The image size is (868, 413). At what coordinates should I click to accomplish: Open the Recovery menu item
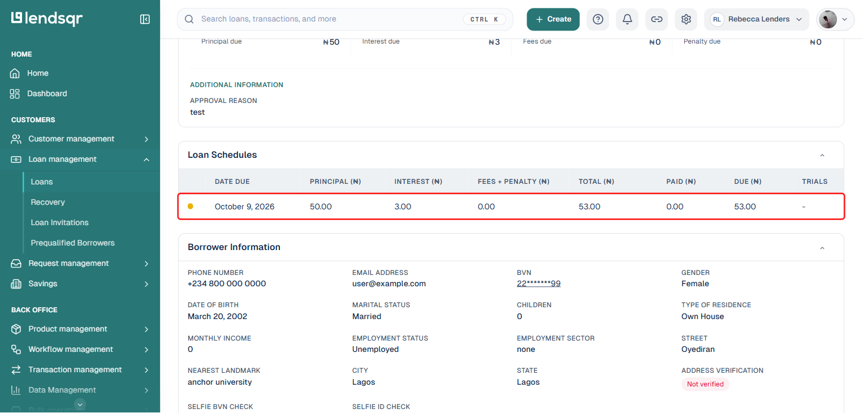[x=48, y=202]
